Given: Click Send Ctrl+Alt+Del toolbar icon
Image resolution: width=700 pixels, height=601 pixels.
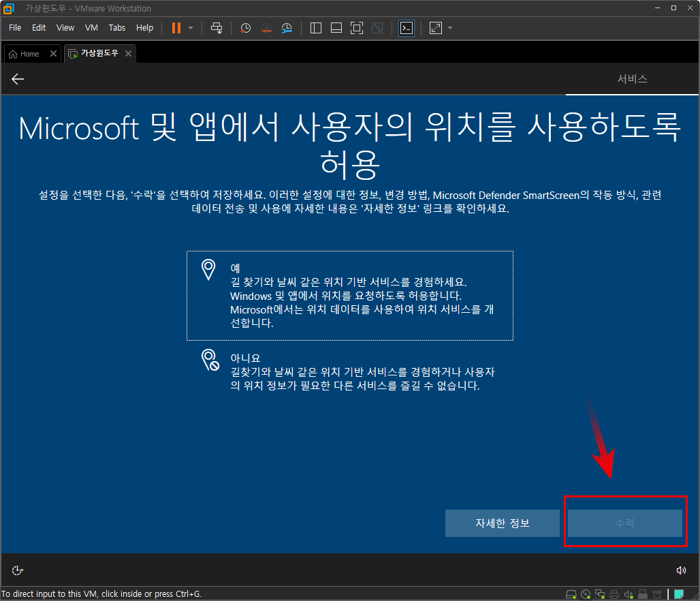Looking at the screenshot, I should tap(217, 28).
